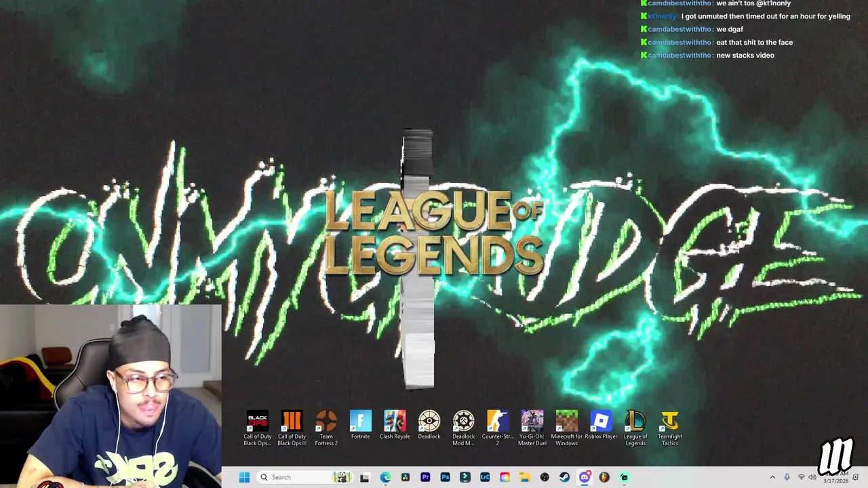This screenshot has width=868, height=488.
Task: Click the League of Legends desktop shortcut
Action: (635, 428)
